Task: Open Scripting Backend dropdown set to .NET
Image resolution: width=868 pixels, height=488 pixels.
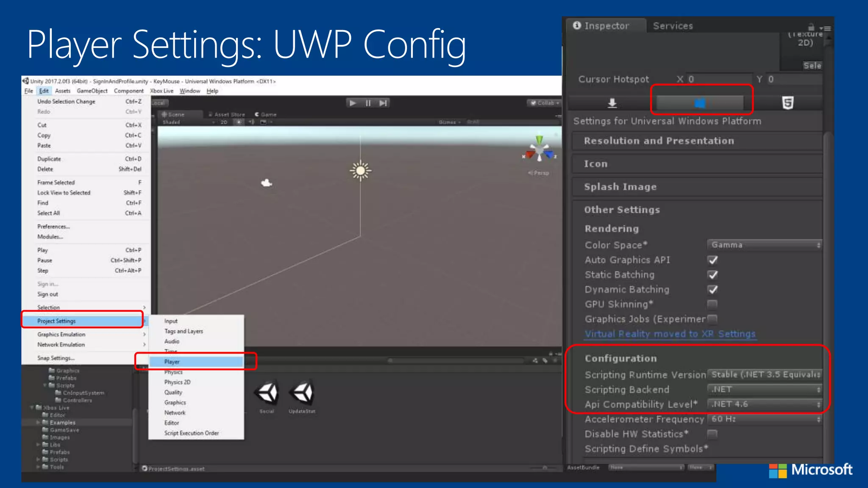Action: click(x=765, y=389)
